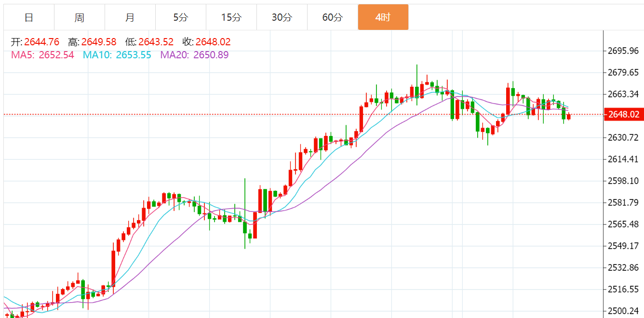
Task: Click the MA5: 2652.54 indicator label
Action: click(43, 55)
